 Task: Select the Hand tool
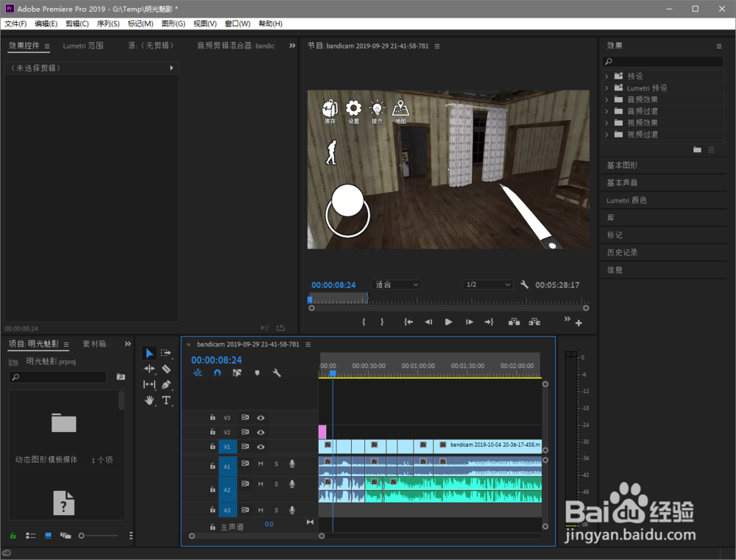coord(149,400)
